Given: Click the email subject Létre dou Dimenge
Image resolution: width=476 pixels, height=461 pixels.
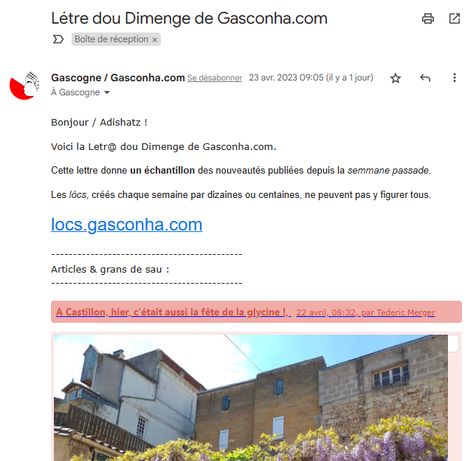Looking at the screenshot, I should 189,18.
